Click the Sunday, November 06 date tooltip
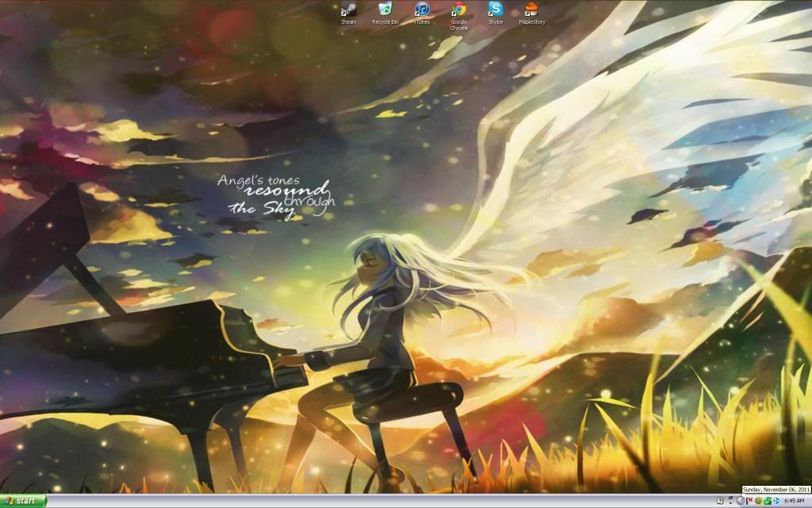This screenshot has height=508, width=812. click(x=775, y=491)
